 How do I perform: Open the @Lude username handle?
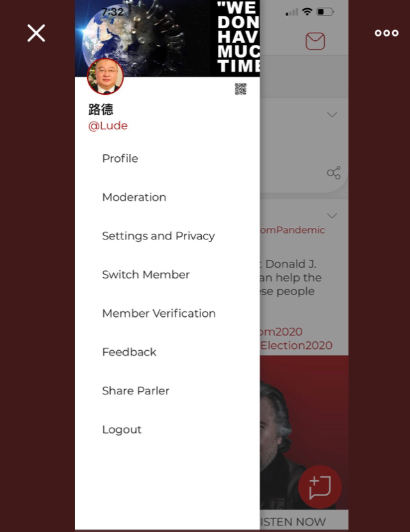coord(108,125)
